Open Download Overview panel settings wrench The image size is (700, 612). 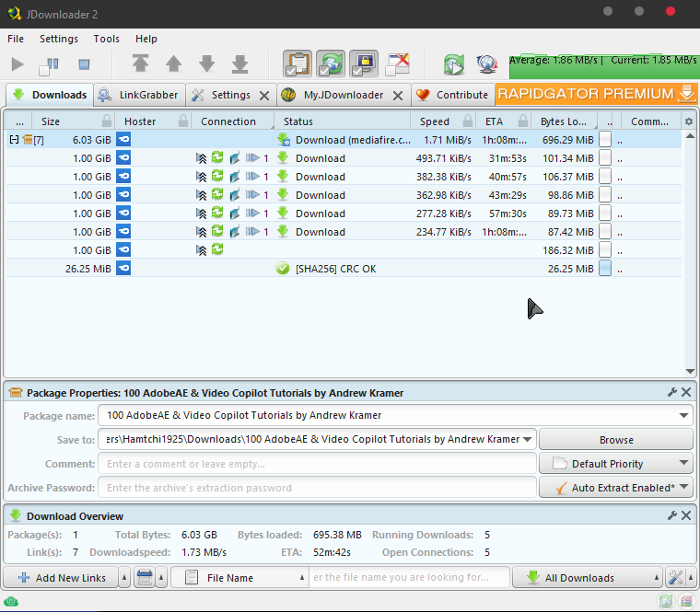pyautogui.click(x=671, y=515)
